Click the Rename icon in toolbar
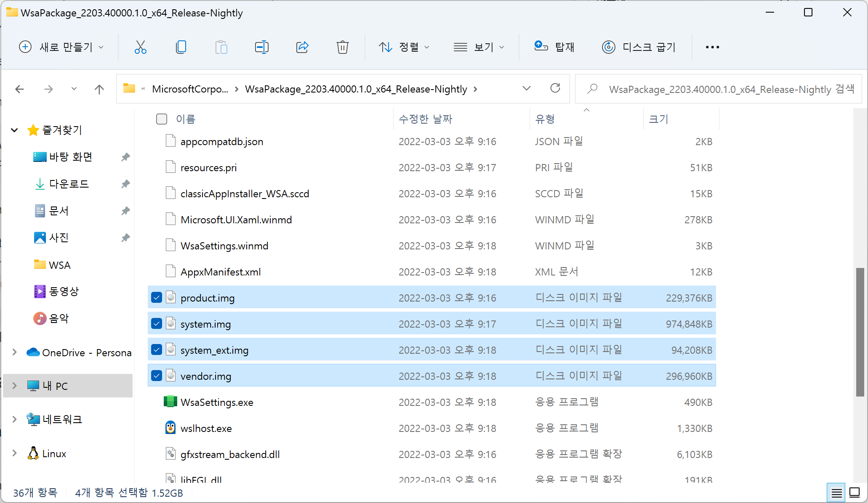The width and height of the screenshot is (868, 503). 261,47
